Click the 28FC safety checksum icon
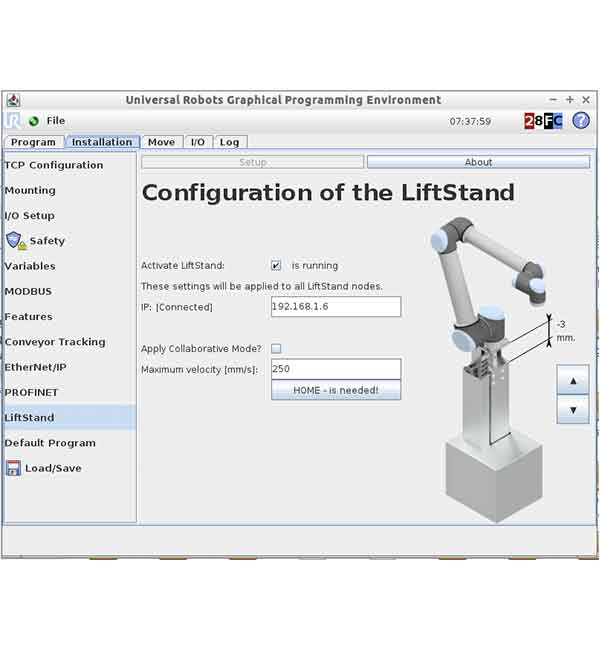This screenshot has width=600, height=650. [543, 121]
